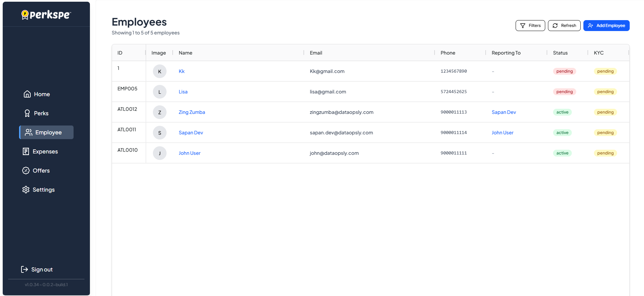The height and width of the screenshot is (296, 644).
Task: Click the Expenses receipt icon
Action: pos(26,151)
